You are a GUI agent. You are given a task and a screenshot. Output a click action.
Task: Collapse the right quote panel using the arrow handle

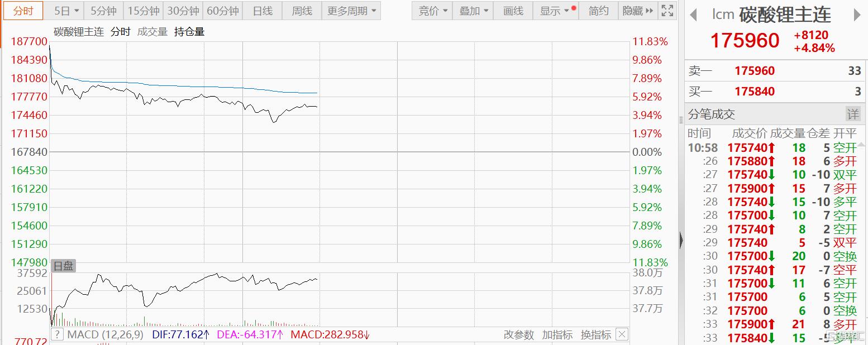[681, 240]
